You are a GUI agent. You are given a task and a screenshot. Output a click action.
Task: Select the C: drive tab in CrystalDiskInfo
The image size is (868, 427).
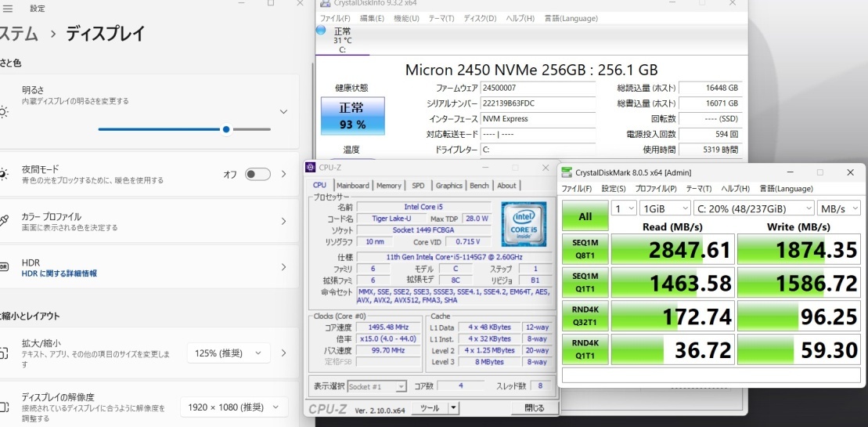(x=342, y=41)
